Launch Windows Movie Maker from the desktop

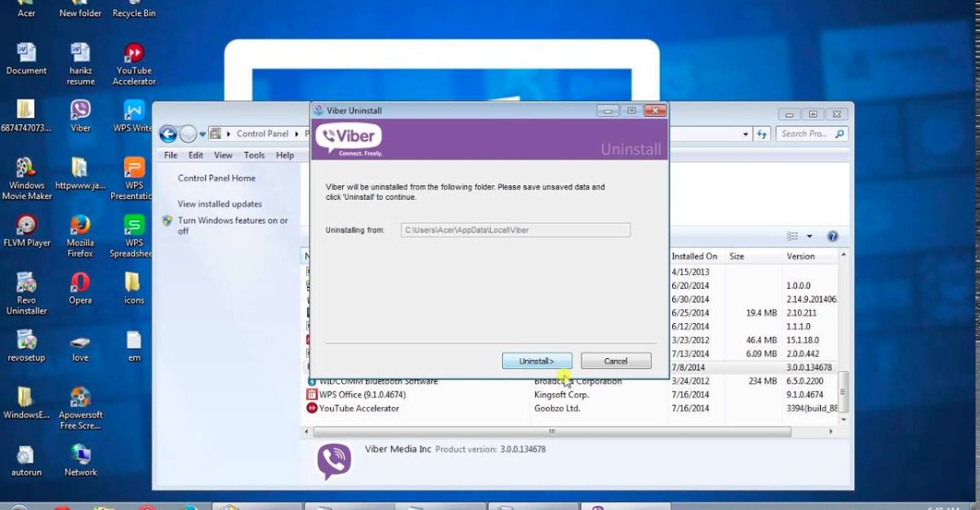click(26, 178)
